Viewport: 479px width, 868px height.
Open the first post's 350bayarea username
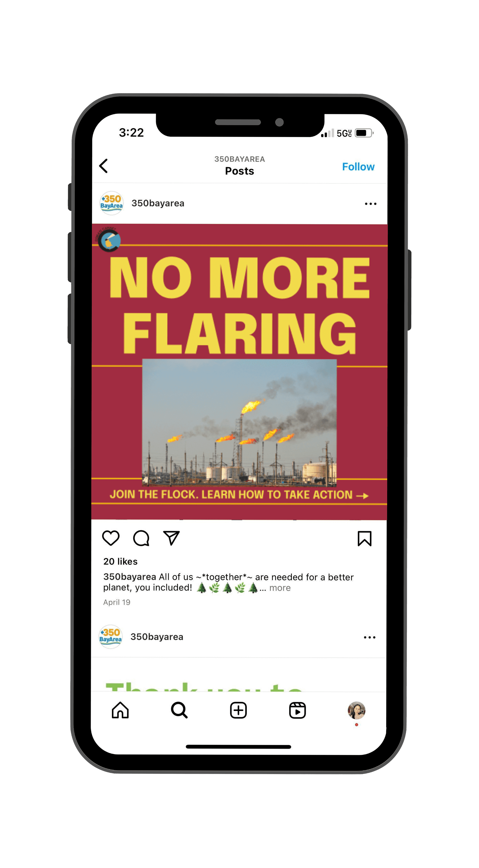pyautogui.click(x=158, y=203)
